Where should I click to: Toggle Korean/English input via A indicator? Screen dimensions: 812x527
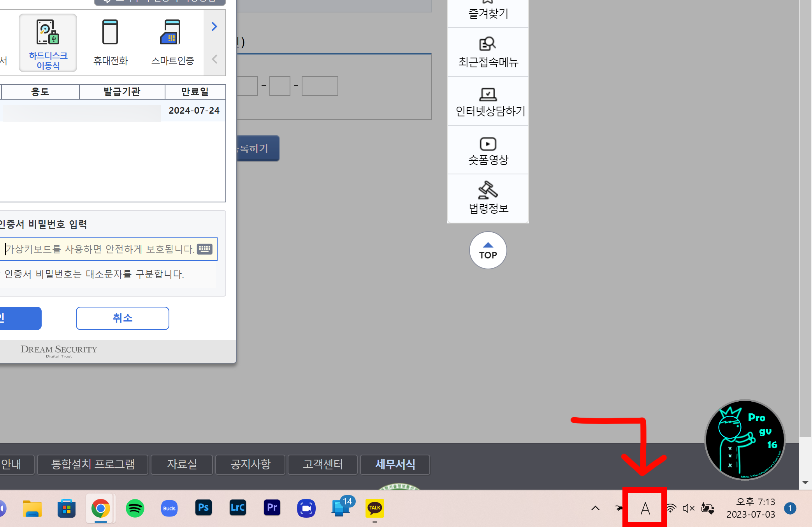[644, 508]
